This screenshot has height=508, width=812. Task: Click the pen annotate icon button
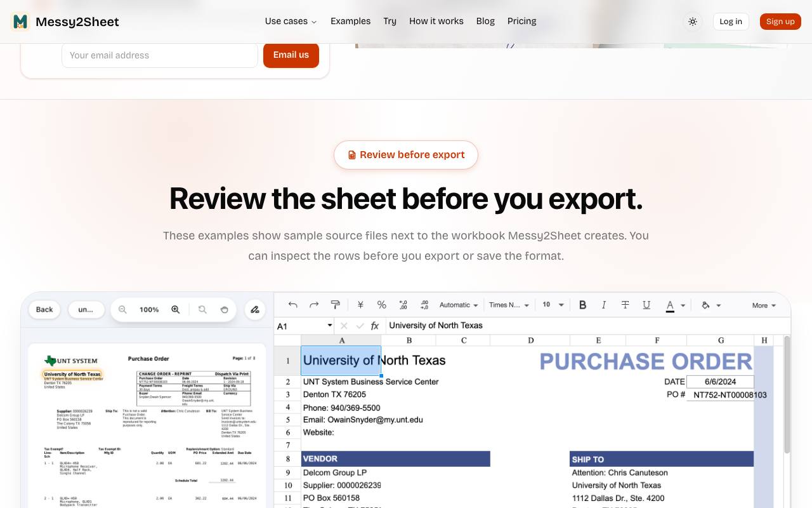[255, 310]
